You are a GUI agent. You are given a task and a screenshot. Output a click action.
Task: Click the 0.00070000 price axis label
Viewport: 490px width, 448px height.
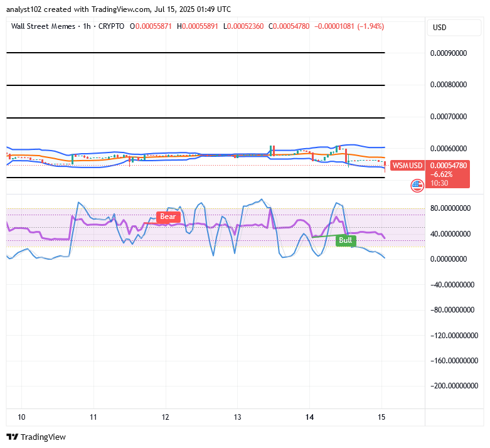[449, 117]
